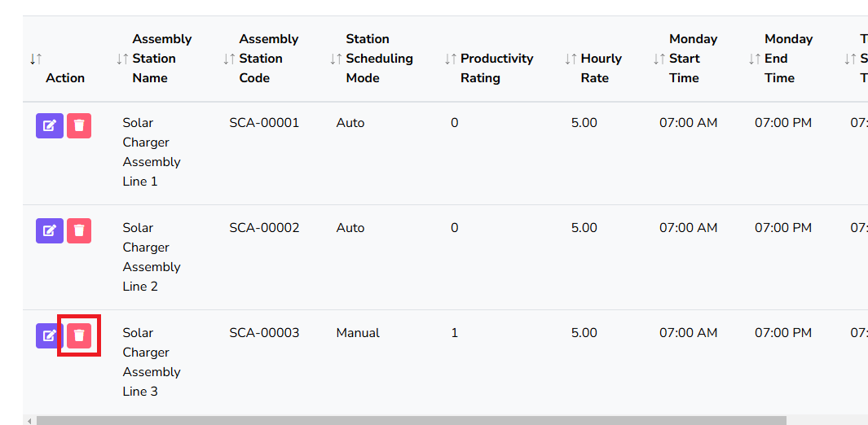The height and width of the screenshot is (425, 868).
Task: Click the Manual scheduling mode cell
Action: point(358,333)
